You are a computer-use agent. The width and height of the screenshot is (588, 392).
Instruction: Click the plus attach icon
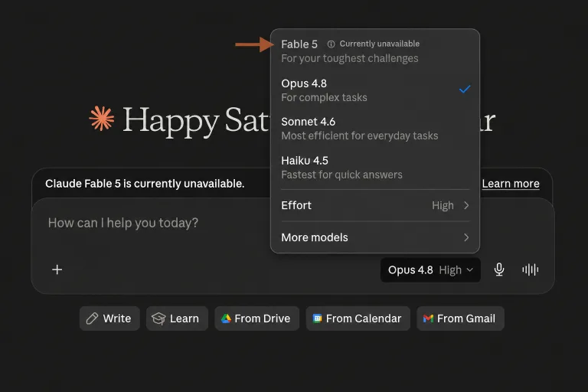coord(57,269)
